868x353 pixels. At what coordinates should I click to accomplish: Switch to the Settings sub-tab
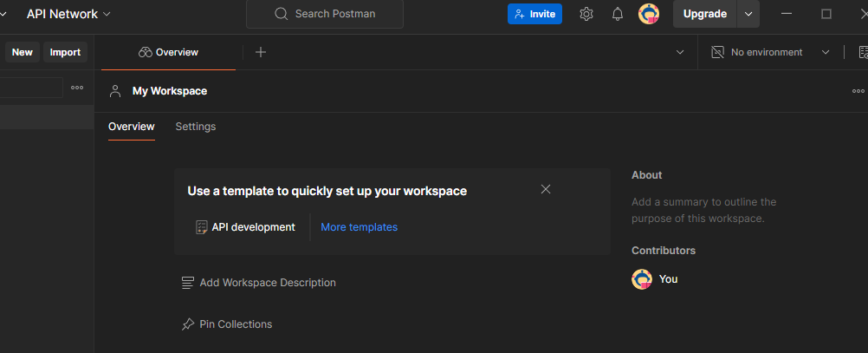[x=196, y=127]
